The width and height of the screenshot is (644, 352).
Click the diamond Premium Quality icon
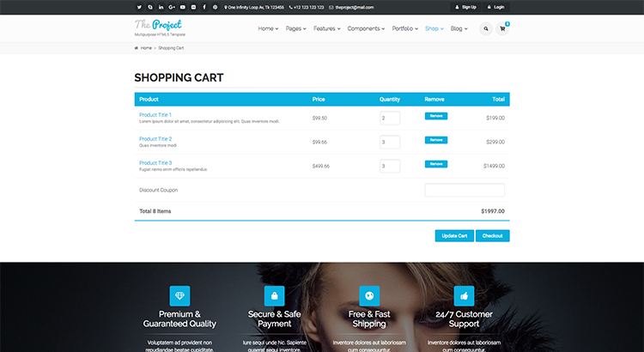[180, 295]
